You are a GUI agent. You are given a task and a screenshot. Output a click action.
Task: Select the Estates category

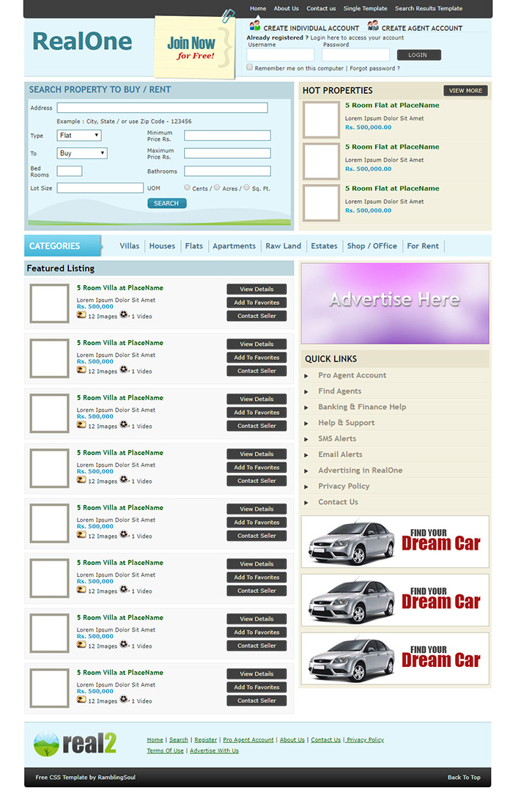pos(324,246)
